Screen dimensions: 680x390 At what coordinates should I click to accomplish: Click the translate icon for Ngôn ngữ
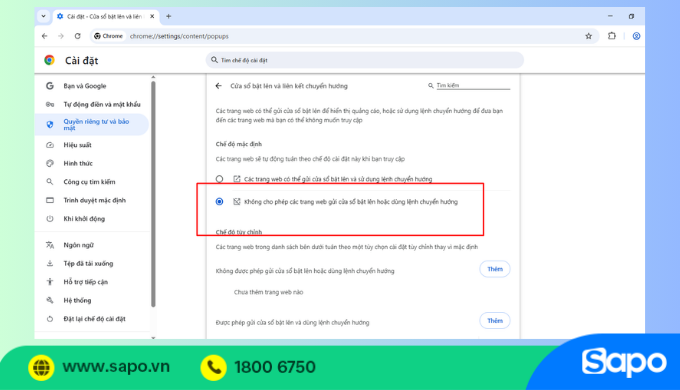coord(50,245)
